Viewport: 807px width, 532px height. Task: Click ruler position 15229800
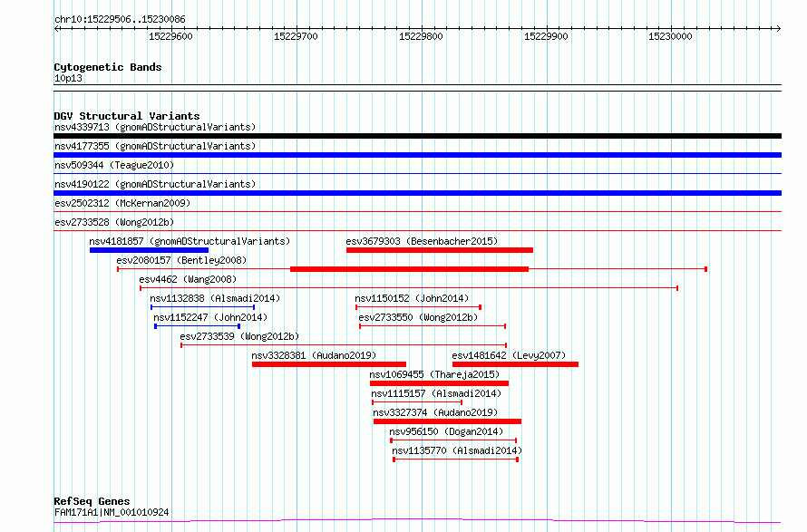point(421,36)
